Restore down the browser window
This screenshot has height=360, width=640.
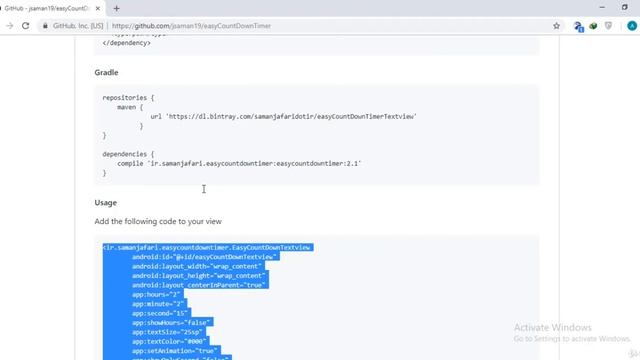tap(624, 7)
